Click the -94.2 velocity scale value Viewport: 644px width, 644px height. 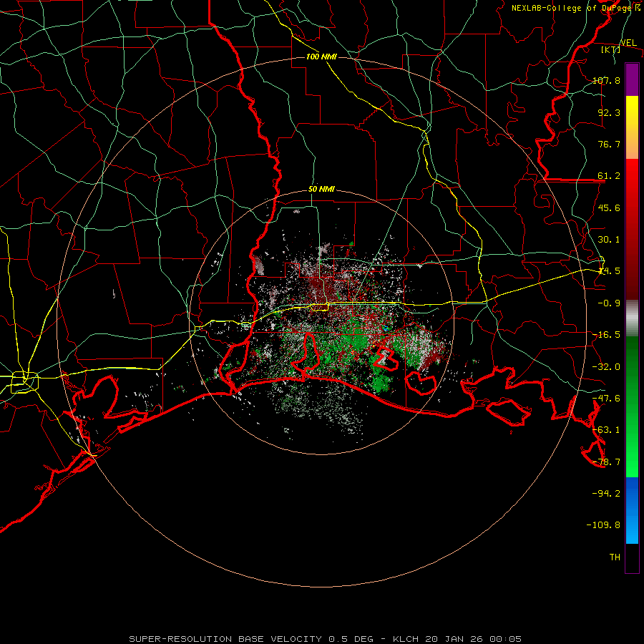(606, 493)
